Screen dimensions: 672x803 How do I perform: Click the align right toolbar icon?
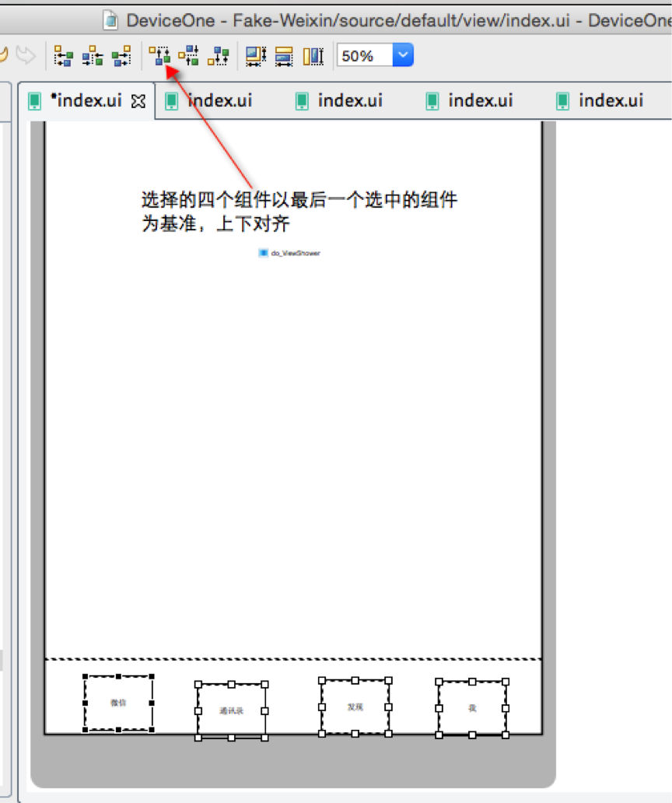(122, 55)
